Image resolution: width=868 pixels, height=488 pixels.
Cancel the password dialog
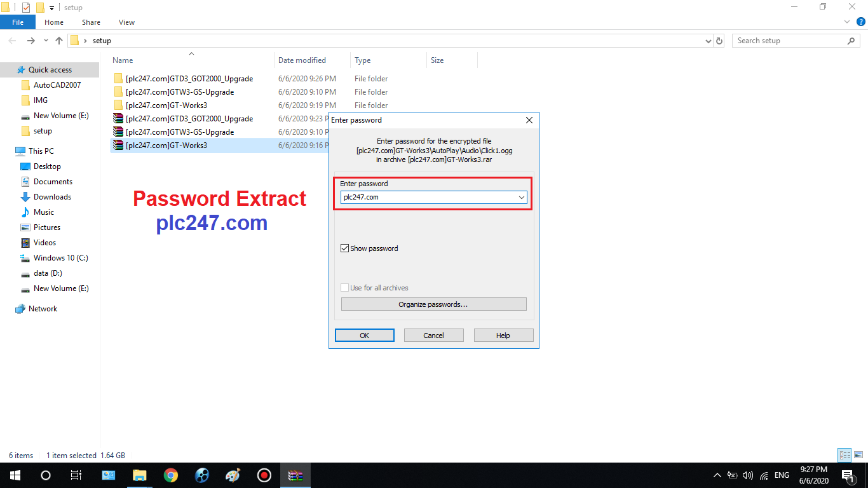point(433,335)
